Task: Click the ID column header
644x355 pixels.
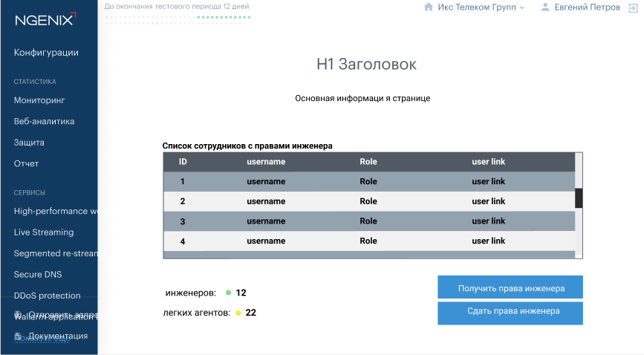Action: (x=183, y=162)
